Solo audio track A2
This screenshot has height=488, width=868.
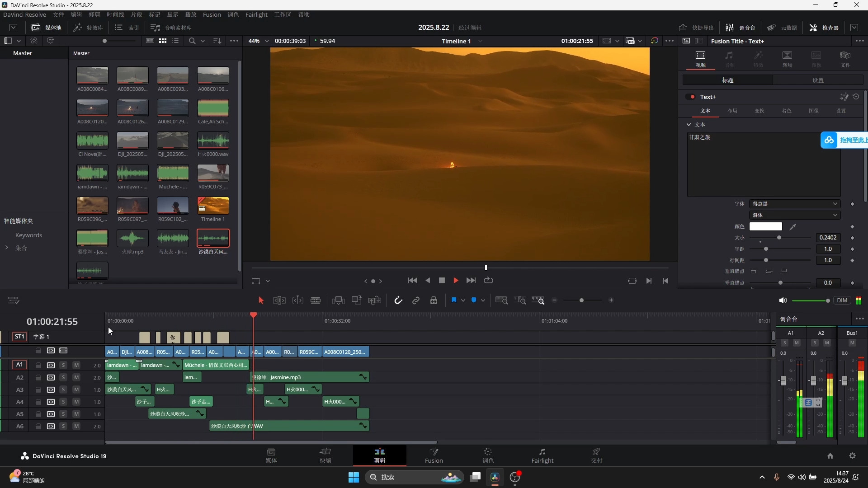[63, 377]
